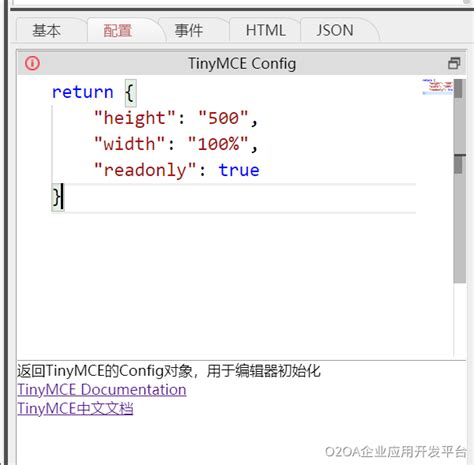Click the code minimap thumbnail
Image resolution: width=474 pixels, height=465 pixels.
tap(438, 87)
